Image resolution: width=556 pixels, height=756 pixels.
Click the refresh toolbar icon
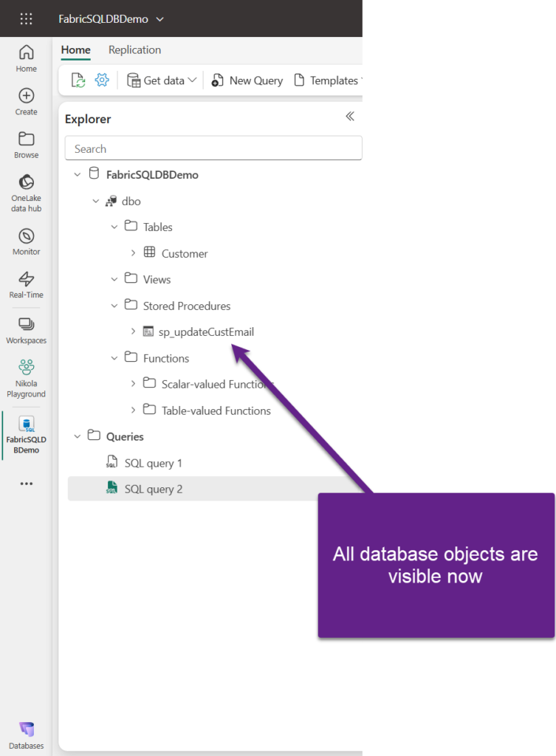(78, 80)
